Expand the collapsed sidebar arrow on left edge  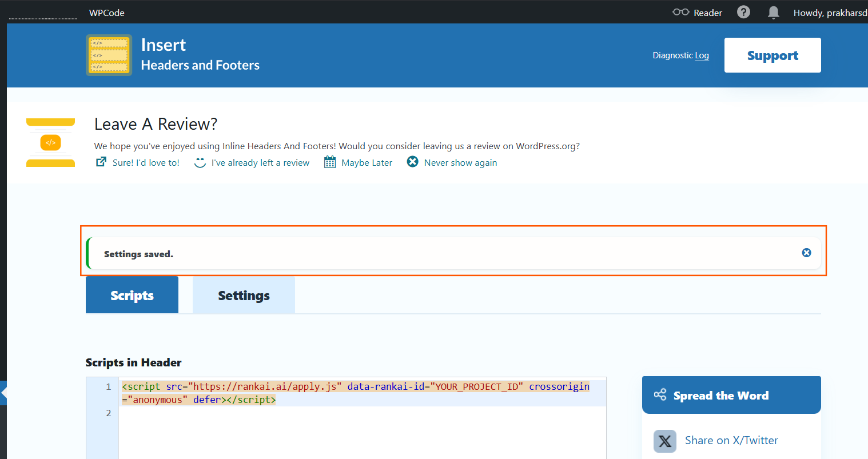coord(3,393)
